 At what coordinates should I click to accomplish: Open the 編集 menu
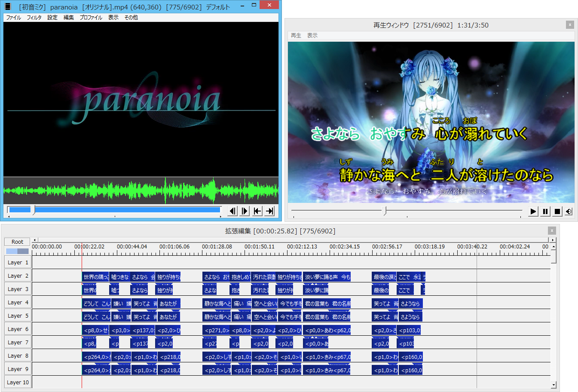click(x=69, y=18)
